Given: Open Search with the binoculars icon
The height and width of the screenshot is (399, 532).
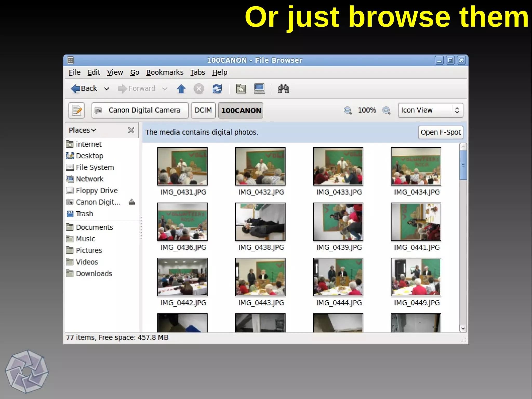Looking at the screenshot, I should [x=283, y=89].
